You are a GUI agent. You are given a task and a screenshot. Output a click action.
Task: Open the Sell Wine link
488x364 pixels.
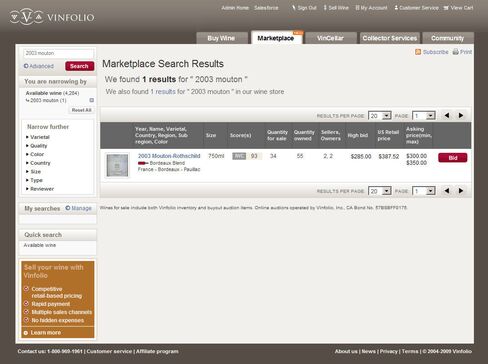click(x=336, y=8)
